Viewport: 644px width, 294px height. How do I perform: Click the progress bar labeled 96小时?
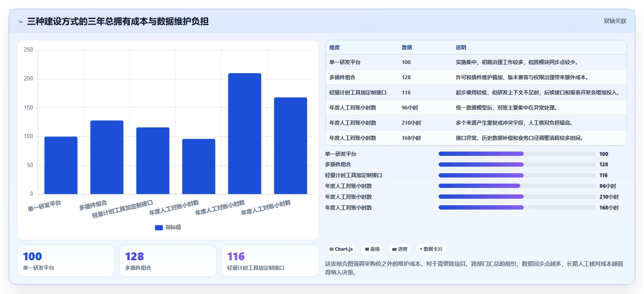click(517, 186)
